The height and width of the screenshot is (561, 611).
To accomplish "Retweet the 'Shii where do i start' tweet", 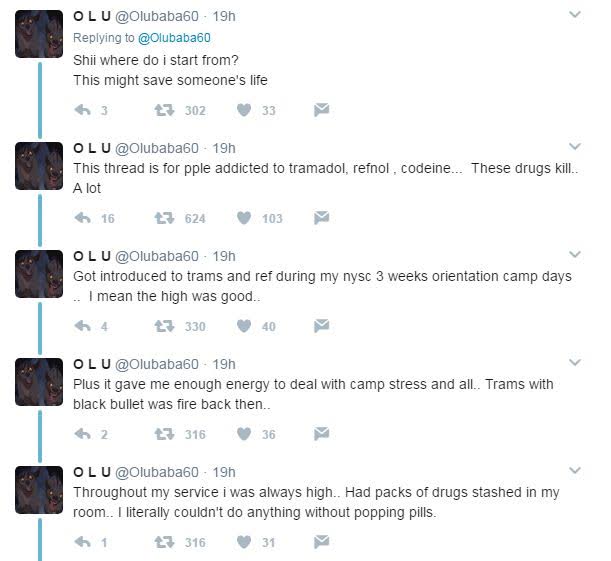I will (161, 110).
